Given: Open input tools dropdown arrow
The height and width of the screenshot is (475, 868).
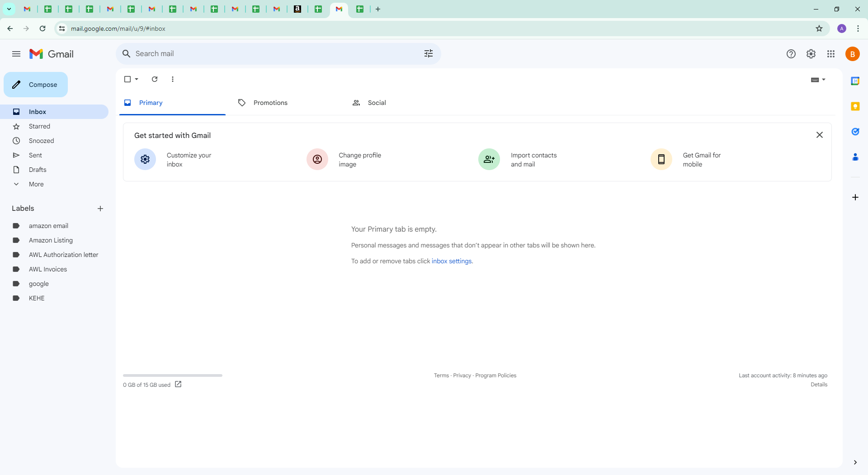Looking at the screenshot, I should [x=824, y=80].
